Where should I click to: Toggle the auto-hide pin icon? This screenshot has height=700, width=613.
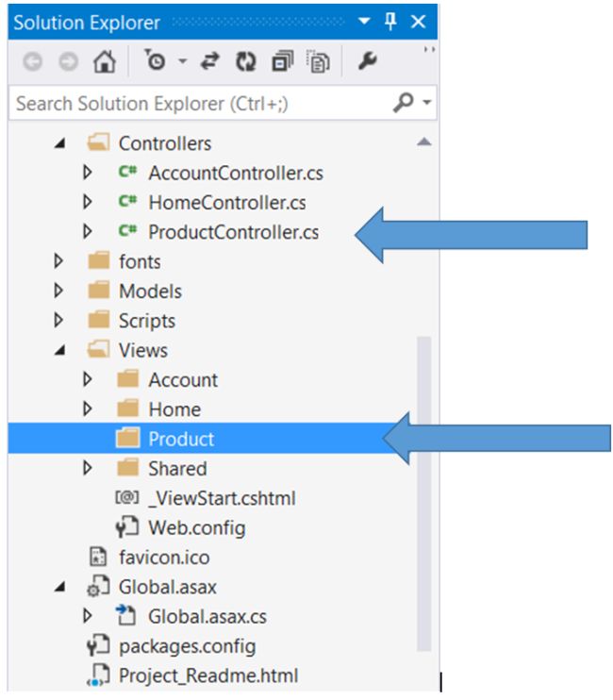coord(390,21)
